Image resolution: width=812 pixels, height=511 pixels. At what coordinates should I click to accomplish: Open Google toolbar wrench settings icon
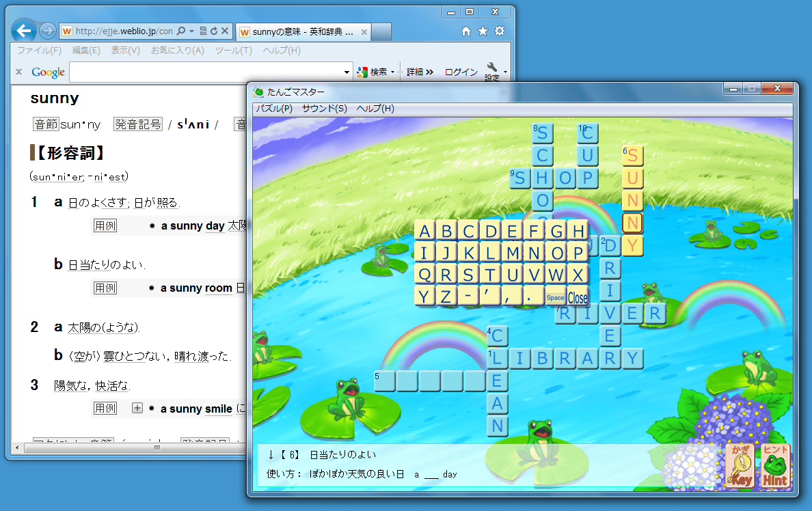[492, 68]
